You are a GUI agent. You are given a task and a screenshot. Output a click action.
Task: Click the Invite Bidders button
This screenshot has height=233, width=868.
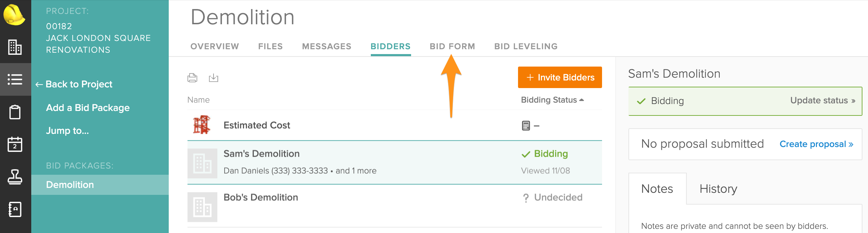[x=560, y=77]
